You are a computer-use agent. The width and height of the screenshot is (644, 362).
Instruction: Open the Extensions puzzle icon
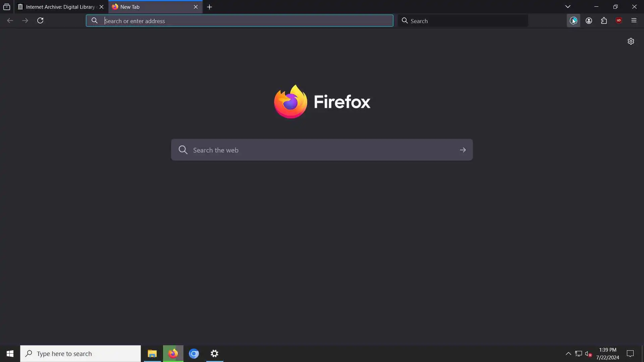click(604, 21)
